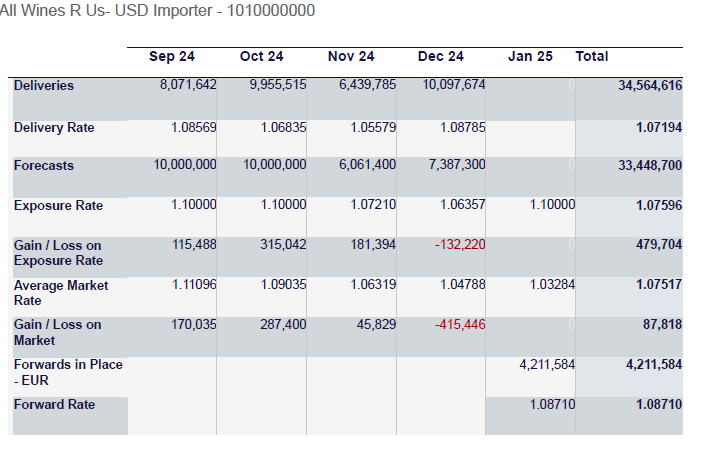The width and height of the screenshot is (709, 453).
Task: Select average market rate 1.03284
Action: [553, 284]
